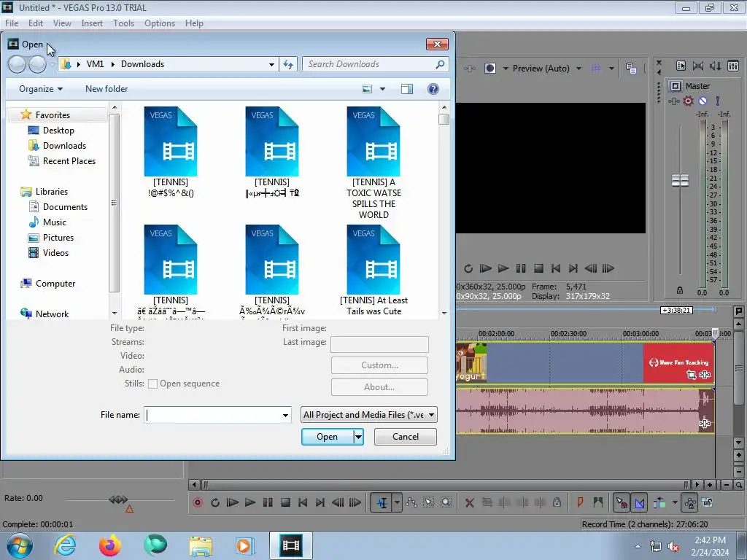The image size is (747, 560).
Task: Click the Insert Region icon
Action: click(x=598, y=502)
